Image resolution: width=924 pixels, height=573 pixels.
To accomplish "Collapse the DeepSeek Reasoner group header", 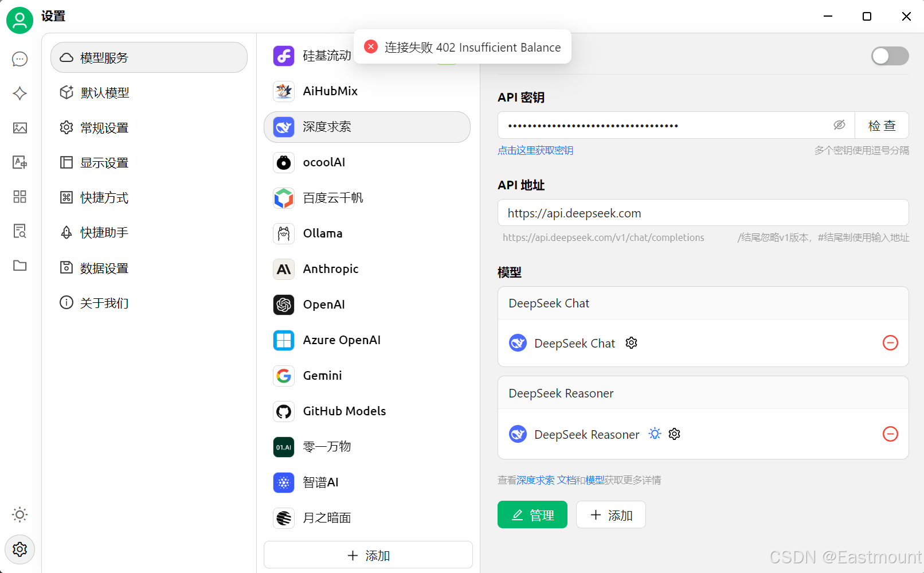I will point(703,393).
